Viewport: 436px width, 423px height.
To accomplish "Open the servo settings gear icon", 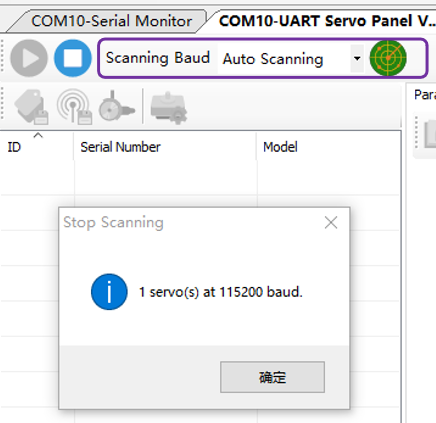I will [x=169, y=107].
